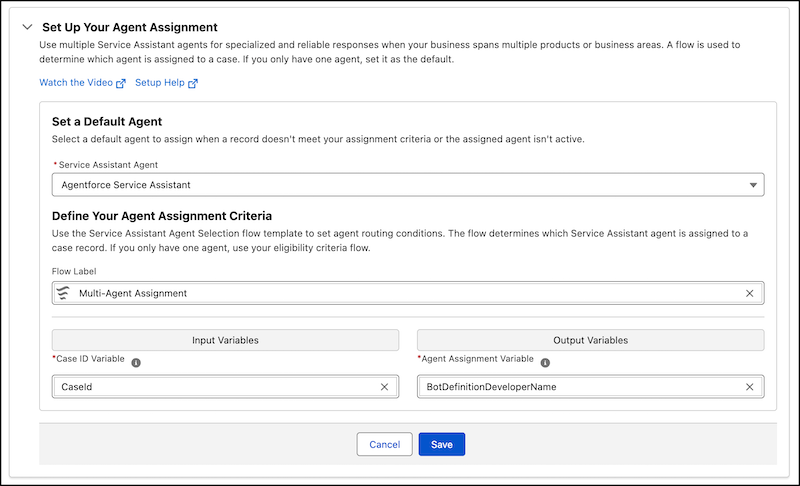Screen dimensions: 800x486
Task: Click the Flow Label input field
Action: click(408, 293)
